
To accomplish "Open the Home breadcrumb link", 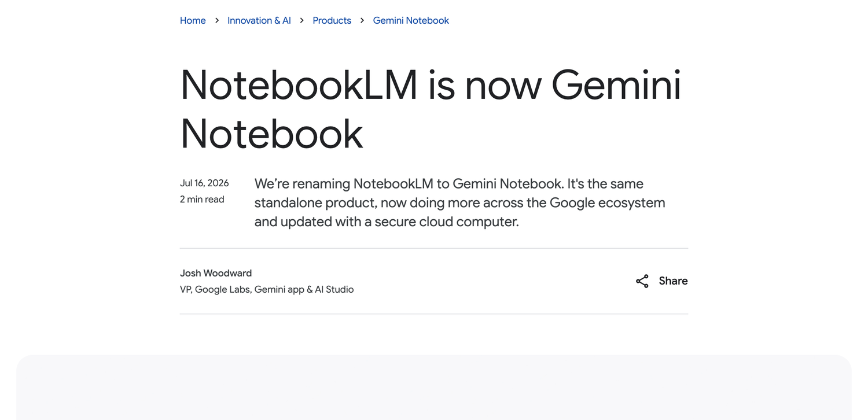I will pyautogui.click(x=193, y=20).
